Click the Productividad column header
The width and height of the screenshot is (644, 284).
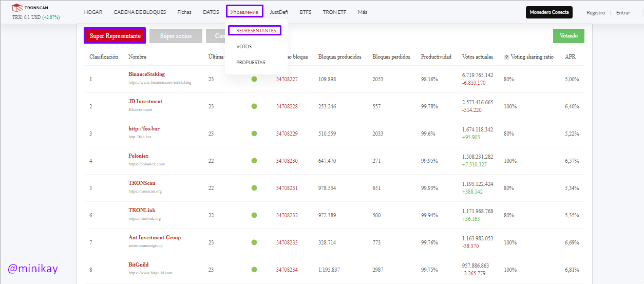pyautogui.click(x=436, y=57)
